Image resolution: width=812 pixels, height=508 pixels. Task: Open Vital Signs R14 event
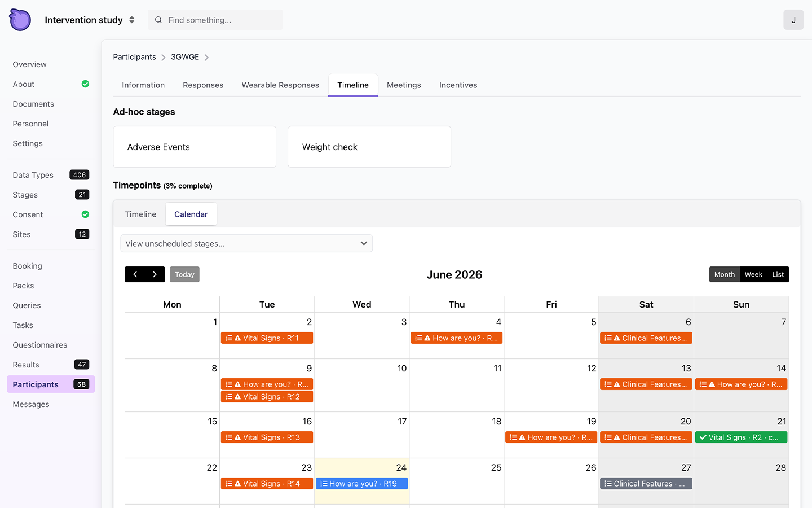tap(267, 484)
